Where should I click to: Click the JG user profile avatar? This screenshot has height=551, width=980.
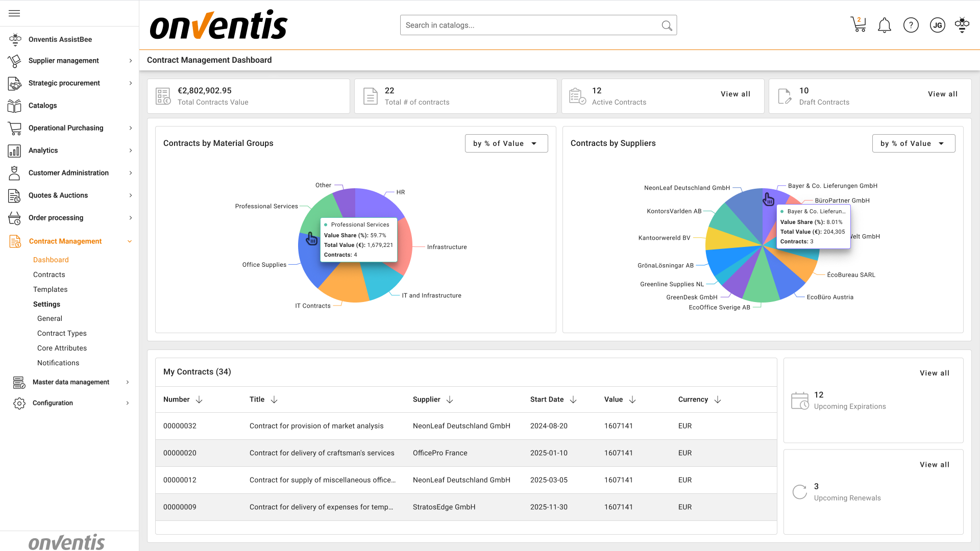point(937,25)
